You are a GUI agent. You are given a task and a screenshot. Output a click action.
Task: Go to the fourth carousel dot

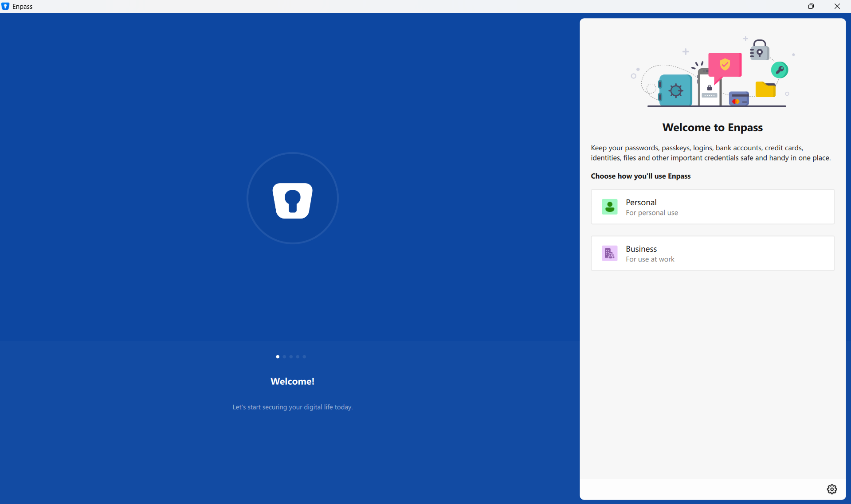(298, 356)
